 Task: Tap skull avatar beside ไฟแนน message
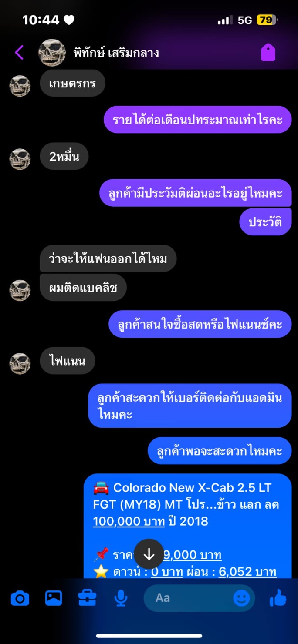20,364
